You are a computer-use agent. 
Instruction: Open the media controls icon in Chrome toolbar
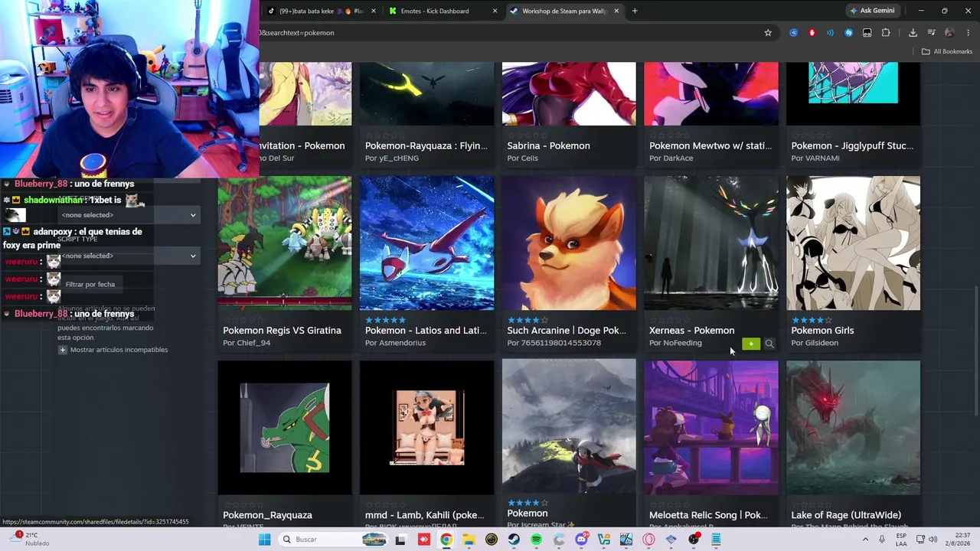pyautogui.click(x=931, y=33)
